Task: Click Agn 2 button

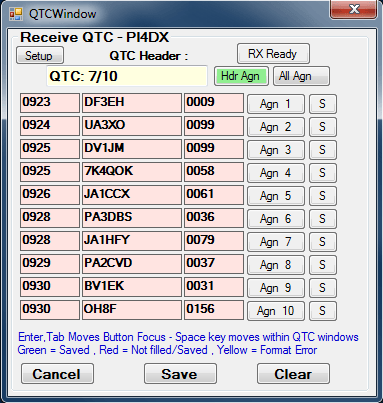Action: click(276, 127)
